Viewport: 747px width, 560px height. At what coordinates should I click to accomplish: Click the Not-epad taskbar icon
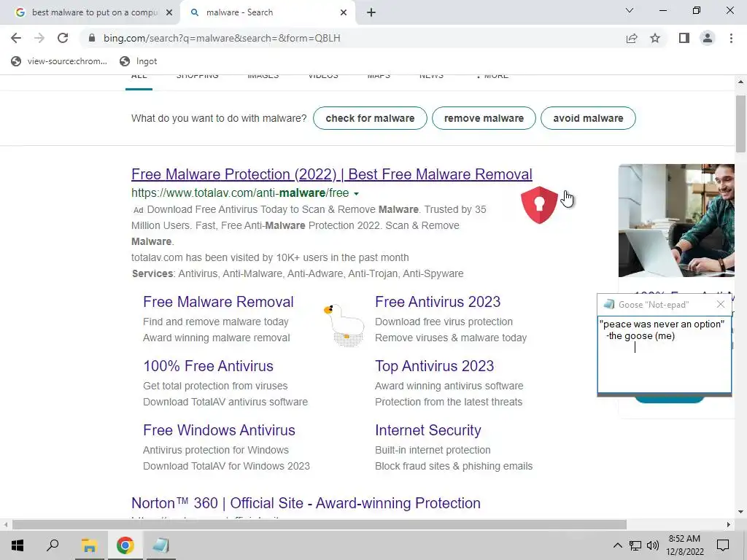pos(160,545)
